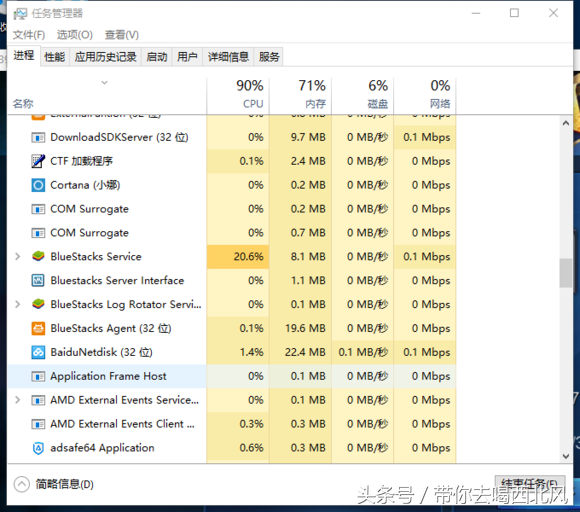Expand the BlueStacks Log Rotator Service group

click(17, 304)
